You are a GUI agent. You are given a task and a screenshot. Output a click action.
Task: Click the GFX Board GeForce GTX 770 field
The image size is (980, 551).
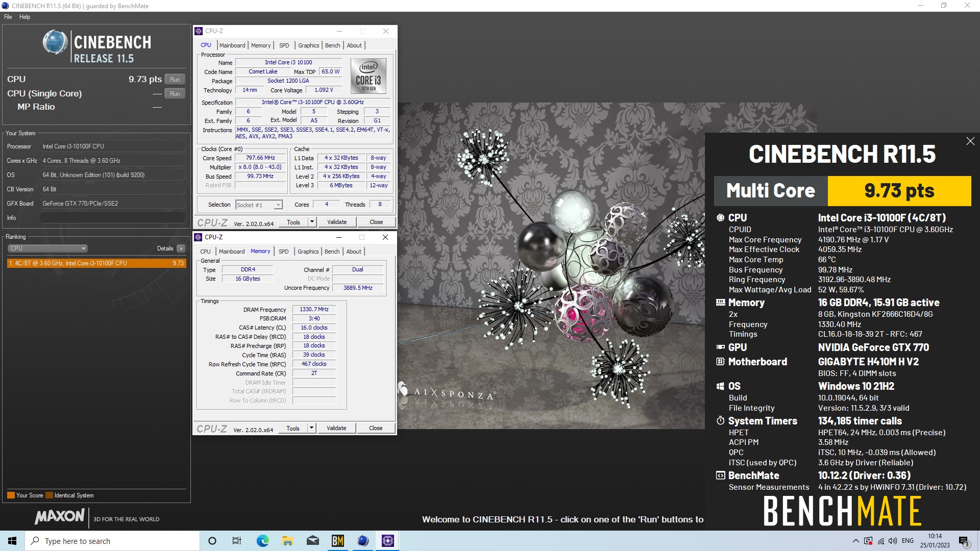112,204
